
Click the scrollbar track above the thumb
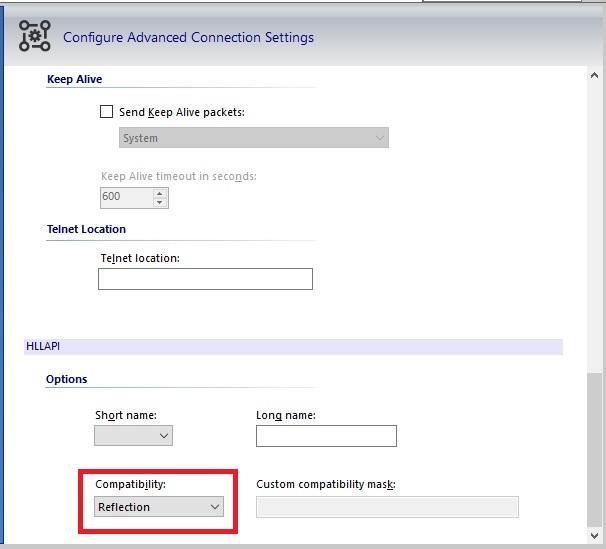(x=596, y=220)
